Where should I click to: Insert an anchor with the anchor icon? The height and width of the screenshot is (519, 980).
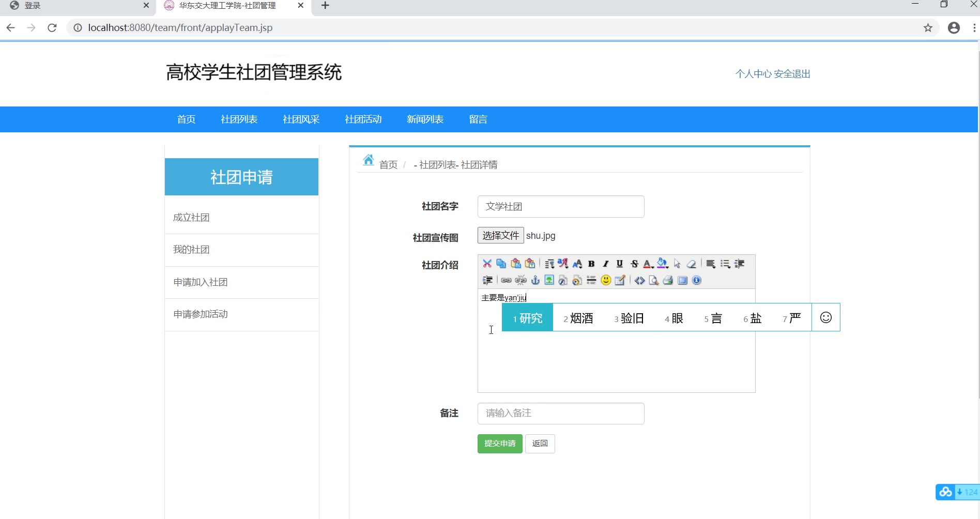535,280
